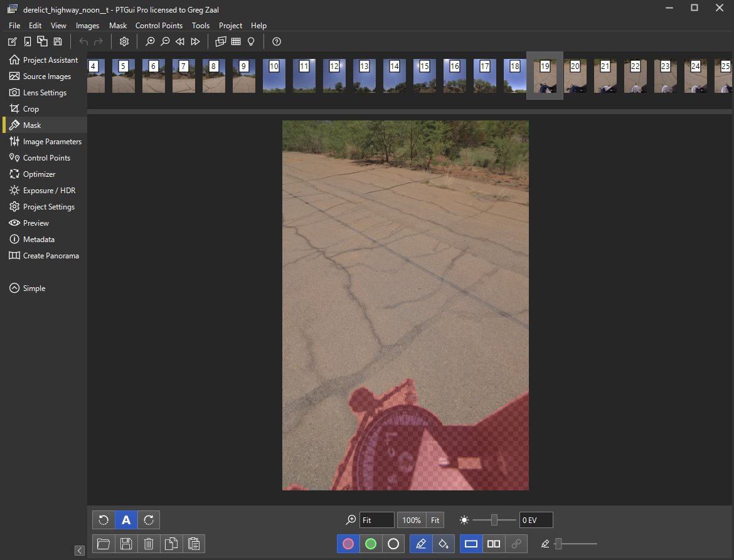Screen dimensions: 734x560
Task: Select image thumbnail number 12
Action: pyautogui.click(x=334, y=76)
